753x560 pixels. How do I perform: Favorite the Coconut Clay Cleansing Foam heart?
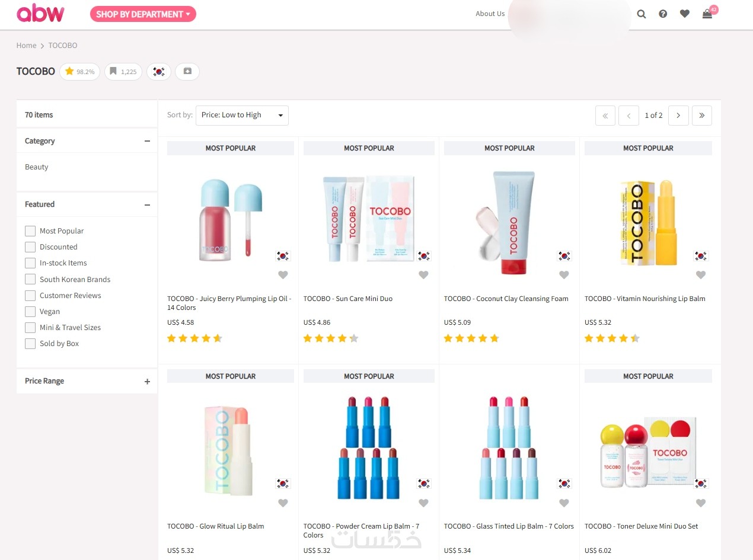[564, 275]
